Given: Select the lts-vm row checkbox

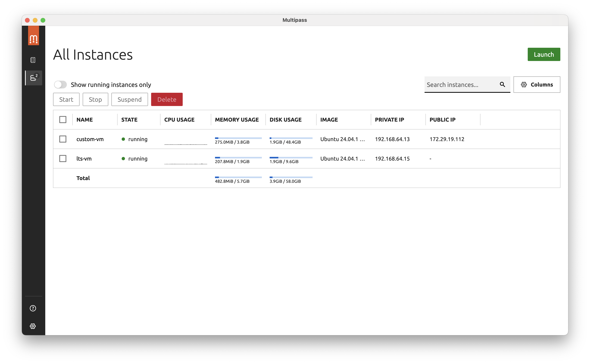Looking at the screenshot, I should [63, 159].
